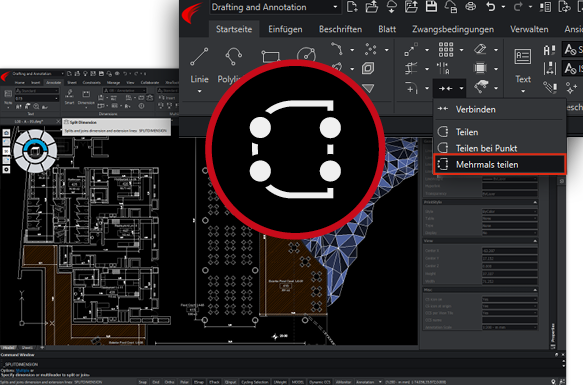Click the Undo arrow icon
This screenshot has width=583, height=385.
point(490,7)
